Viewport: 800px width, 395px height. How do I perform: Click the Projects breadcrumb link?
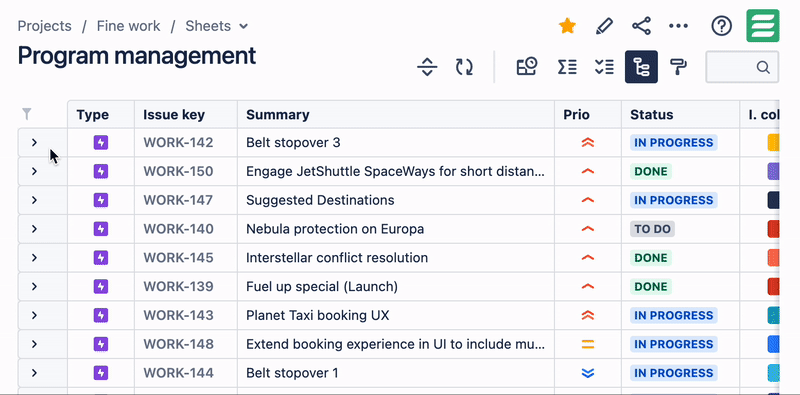pyautogui.click(x=44, y=26)
